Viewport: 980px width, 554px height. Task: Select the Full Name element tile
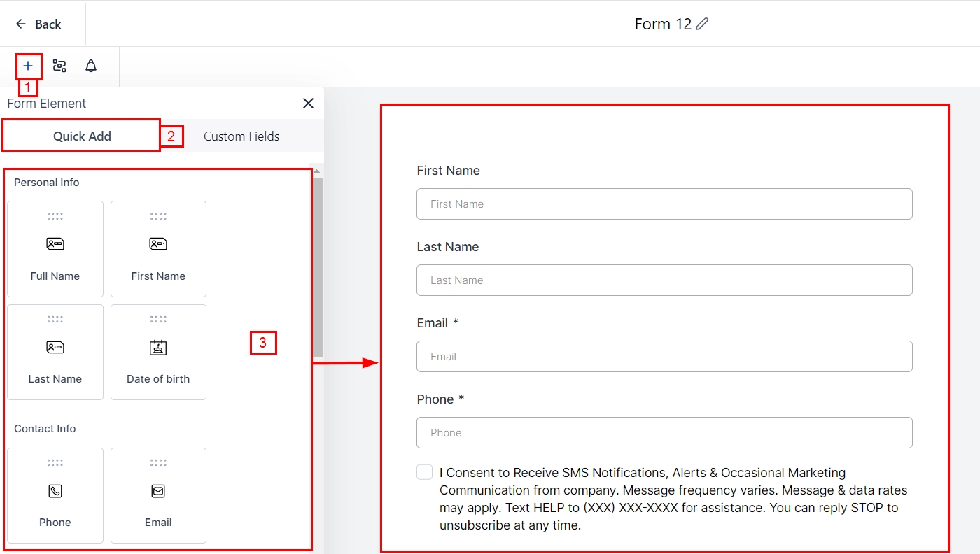[x=55, y=249]
